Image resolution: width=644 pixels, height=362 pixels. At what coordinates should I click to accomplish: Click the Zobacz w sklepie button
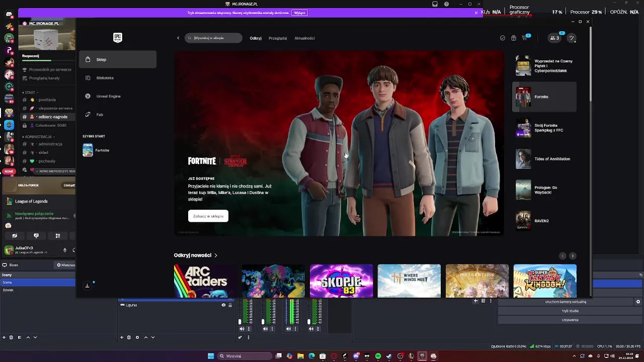click(208, 216)
